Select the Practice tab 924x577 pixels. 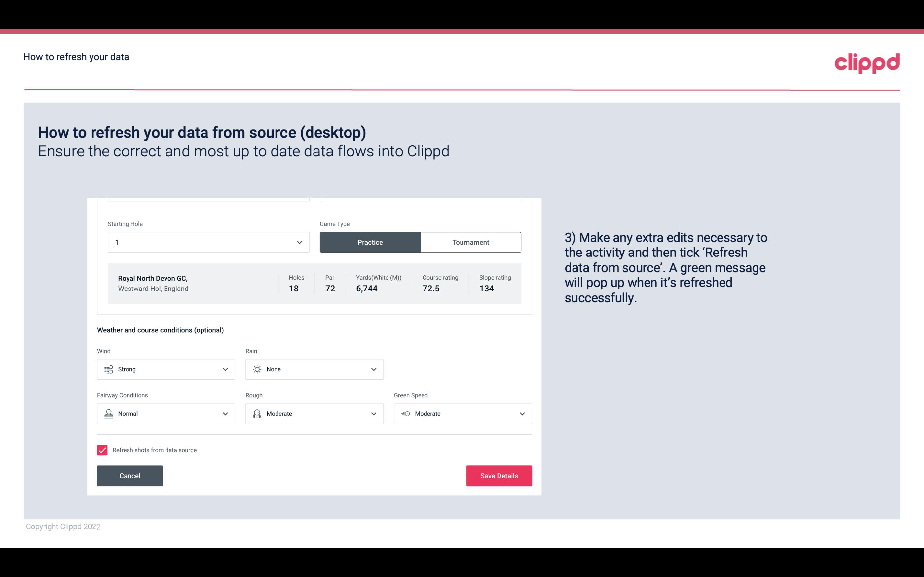tap(370, 242)
